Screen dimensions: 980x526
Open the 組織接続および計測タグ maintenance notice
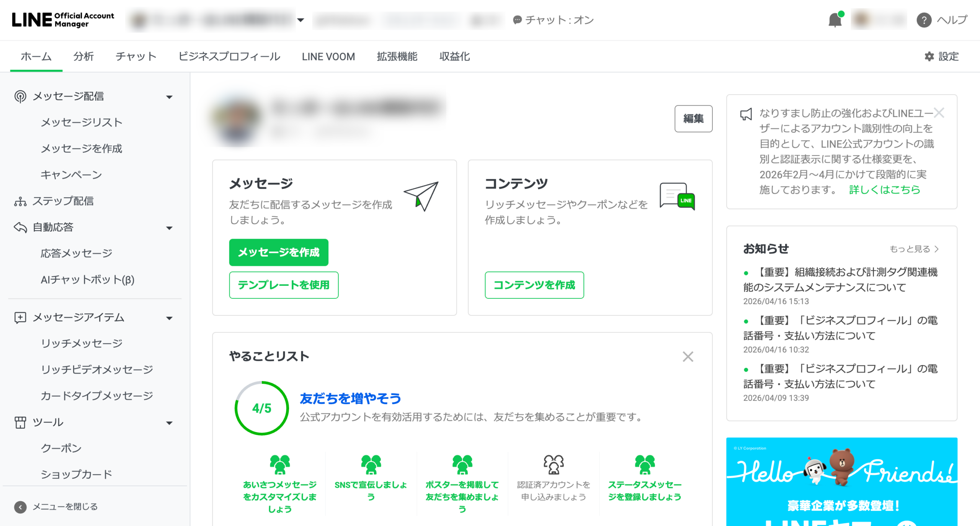pos(841,280)
